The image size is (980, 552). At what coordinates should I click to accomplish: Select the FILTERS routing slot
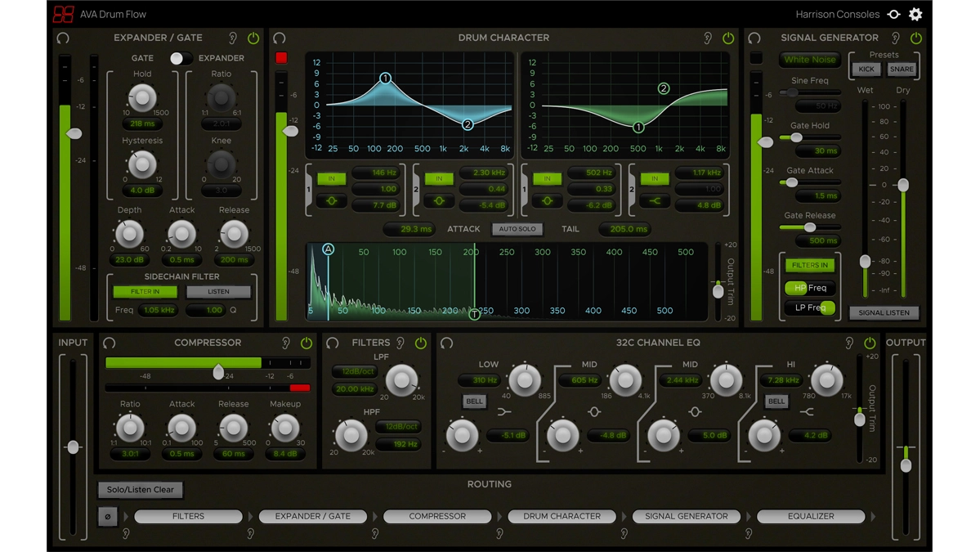(x=188, y=516)
